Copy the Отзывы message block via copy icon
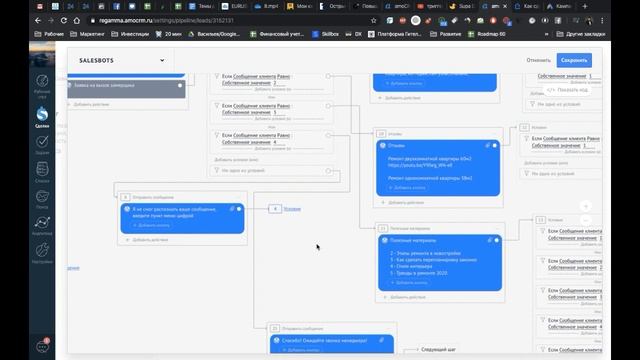Image resolution: width=640 pixels, height=360 pixels. (487, 145)
